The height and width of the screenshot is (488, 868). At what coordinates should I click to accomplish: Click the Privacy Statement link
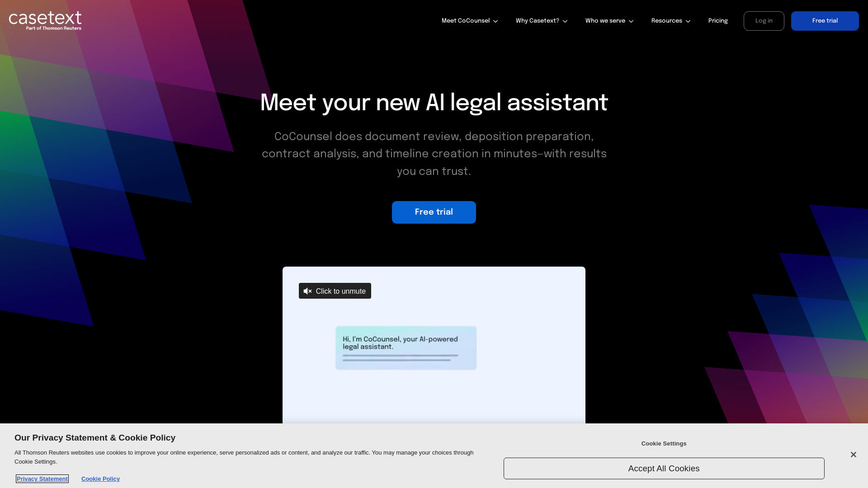click(42, 479)
